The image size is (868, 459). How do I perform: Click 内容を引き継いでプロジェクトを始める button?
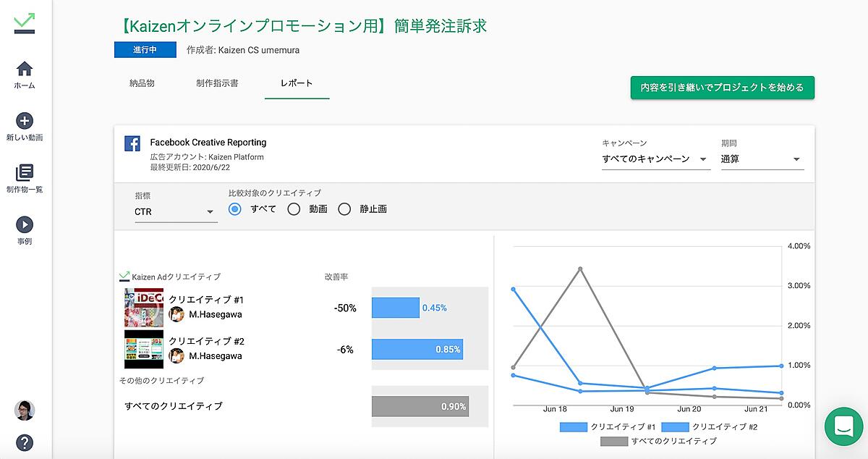(722, 88)
